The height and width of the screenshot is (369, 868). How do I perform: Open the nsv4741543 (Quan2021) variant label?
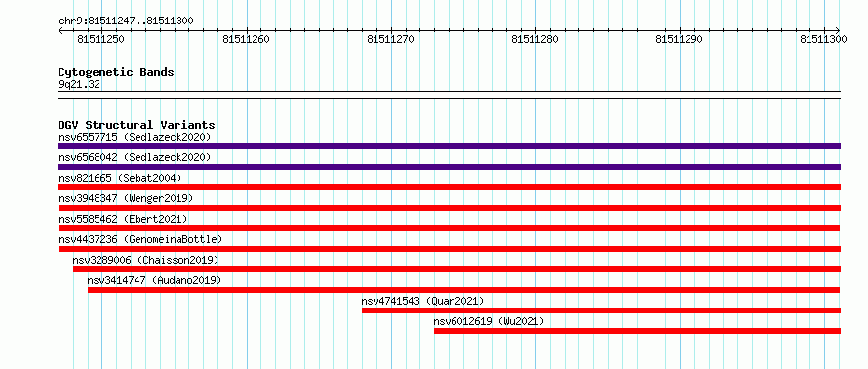pos(423,301)
